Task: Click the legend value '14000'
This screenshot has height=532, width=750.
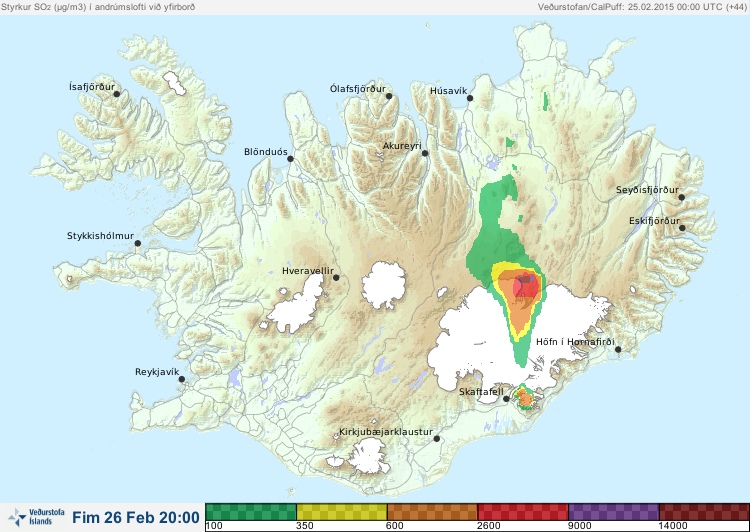Action: coord(673,526)
